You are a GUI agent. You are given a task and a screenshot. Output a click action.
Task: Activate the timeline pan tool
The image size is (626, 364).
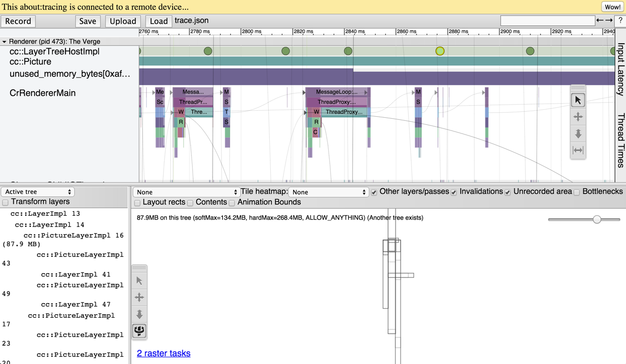[x=578, y=117]
